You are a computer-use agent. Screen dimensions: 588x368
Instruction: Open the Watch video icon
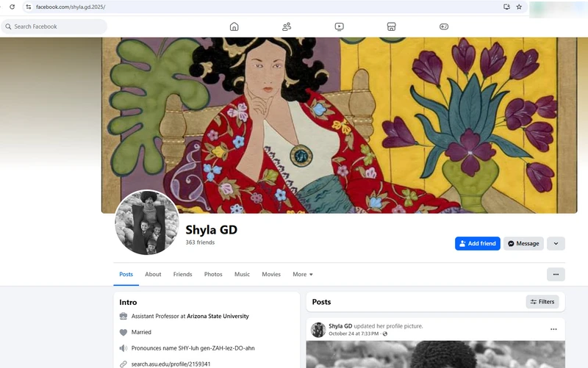click(339, 26)
